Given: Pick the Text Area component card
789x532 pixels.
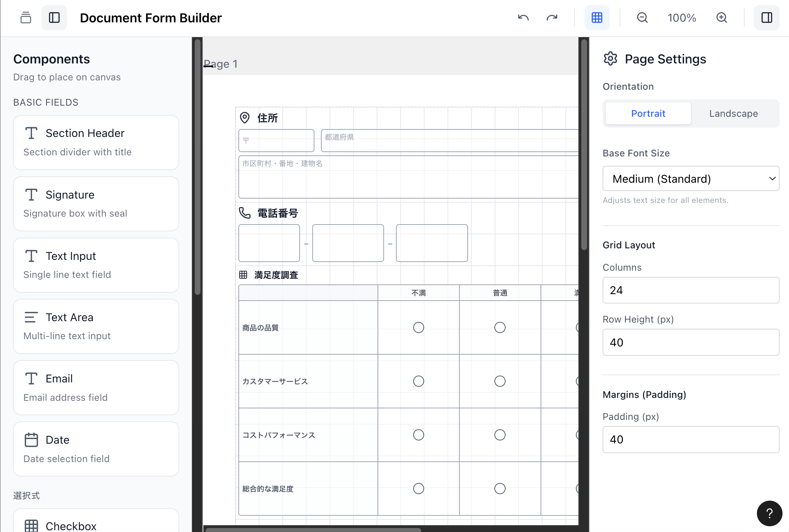Looking at the screenshot, I should pyautogui.click(x=96, y=326).
